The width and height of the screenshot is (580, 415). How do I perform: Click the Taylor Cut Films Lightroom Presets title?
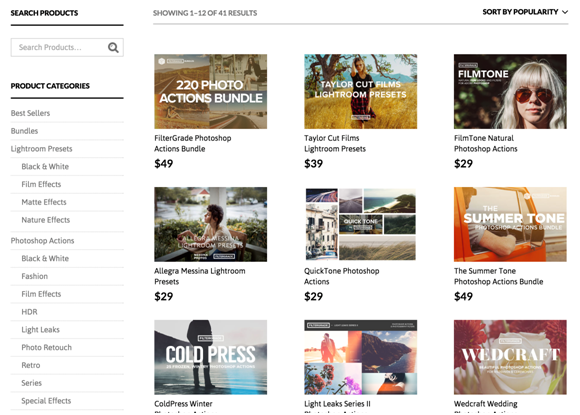click(335, 144)
